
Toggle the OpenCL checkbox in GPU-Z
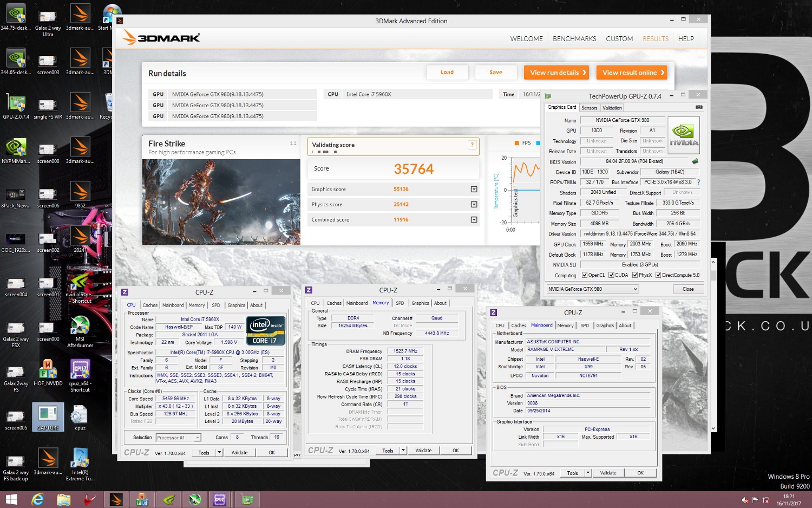pos(584,275)
